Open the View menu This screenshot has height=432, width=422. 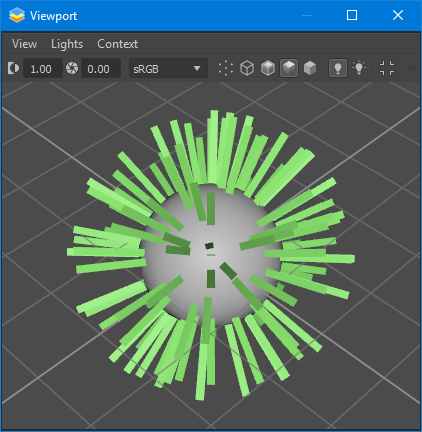24,44
